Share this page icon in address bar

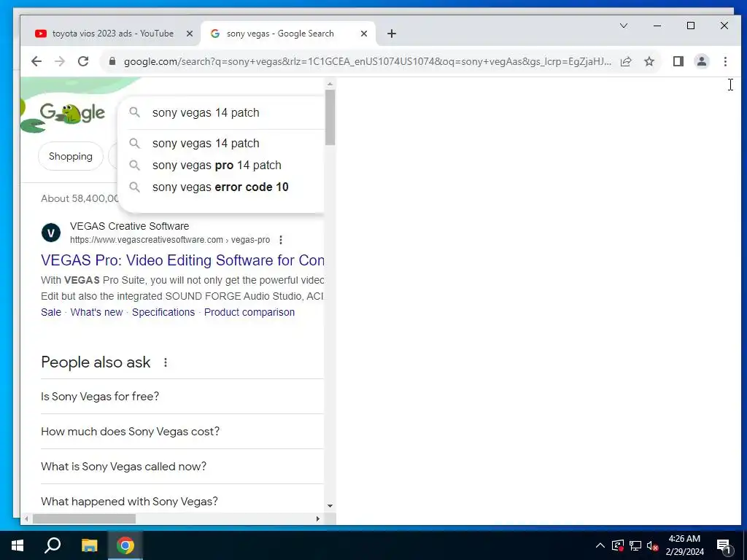tap(625, 61)
